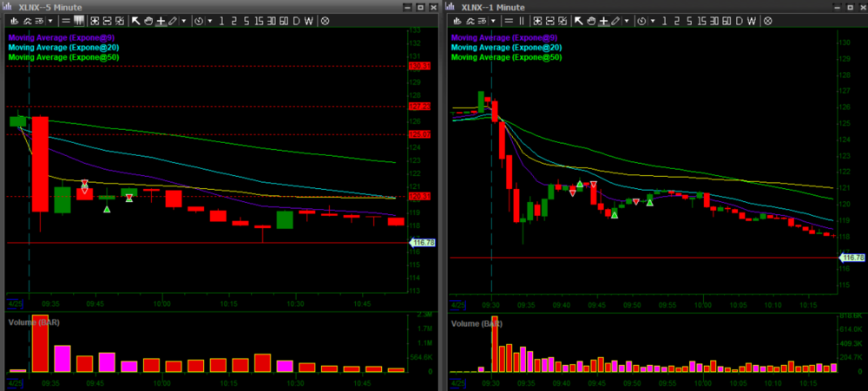Screen dimensions: 868x391
Task: Expand the drawing tools dropdown in 5 Minute chart
Action: [183, 20]
